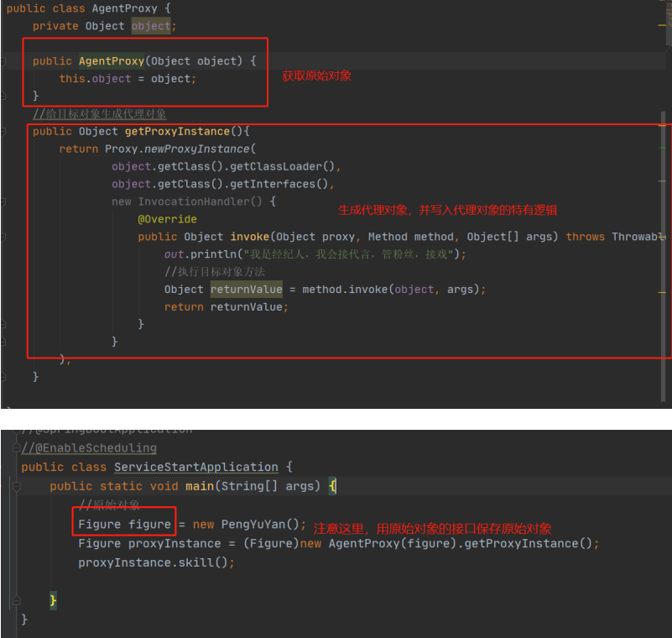Click the @Override annotation
The image size is (672, 638).
[x=167, y=219]
